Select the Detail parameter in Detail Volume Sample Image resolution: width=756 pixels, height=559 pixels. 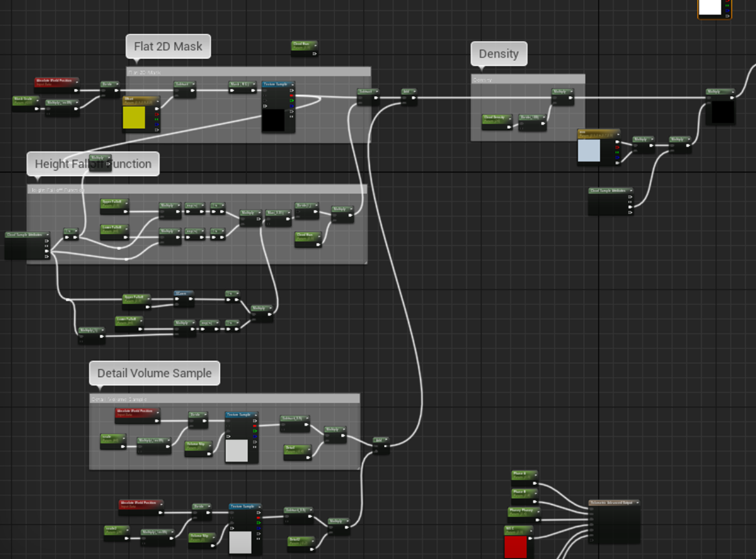coord(297,451)
